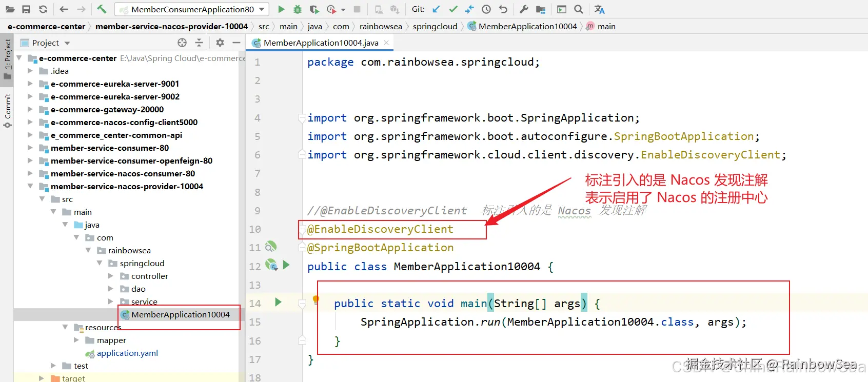Commit changes using the green checkmark
The image size is (868, 382).
(453, 9)
